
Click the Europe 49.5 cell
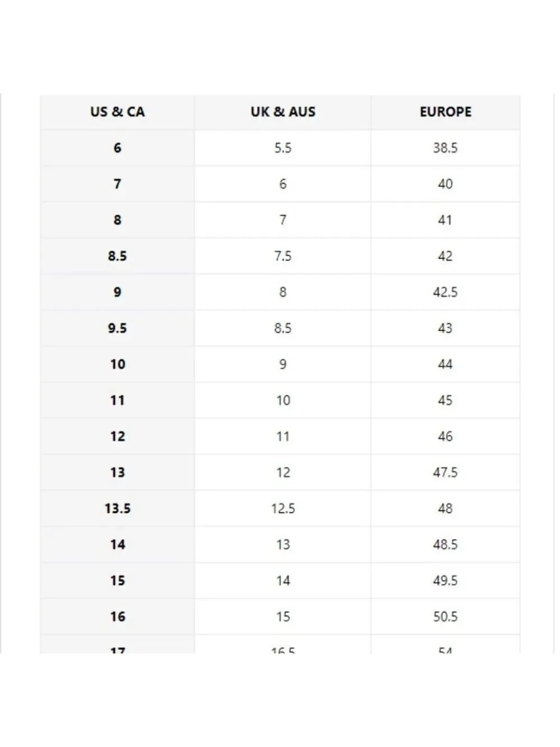tap(445, 581)
